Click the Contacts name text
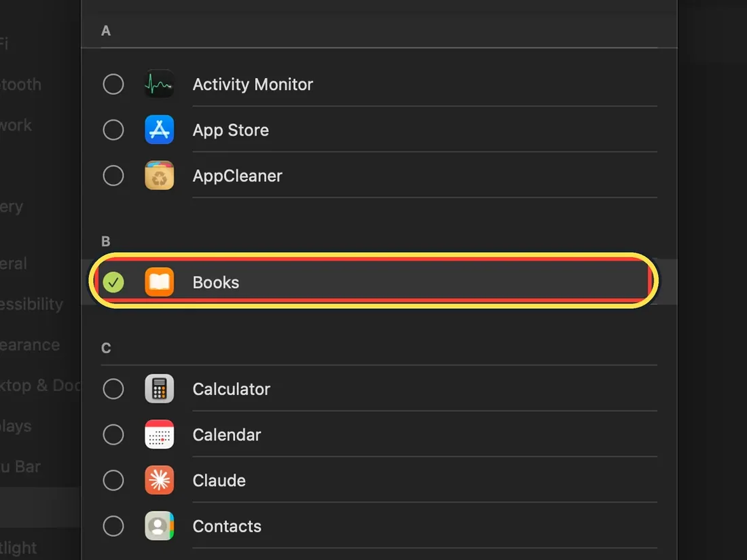This screenshot has width=747, height=560. (227, 526)
